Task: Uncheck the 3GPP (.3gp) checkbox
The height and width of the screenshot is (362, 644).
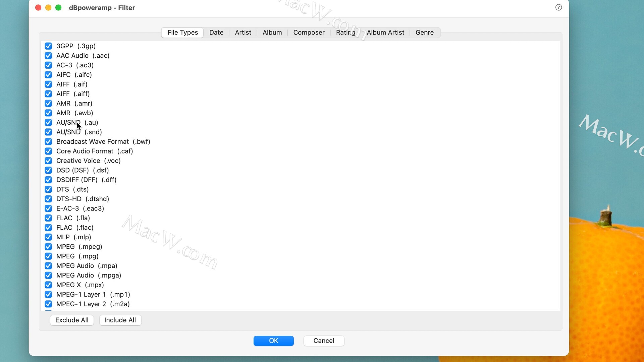Action: tap(48, 46)
